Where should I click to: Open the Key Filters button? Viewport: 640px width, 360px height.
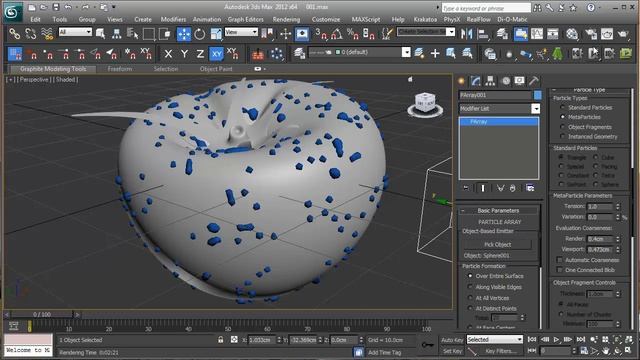pos(501,351)
